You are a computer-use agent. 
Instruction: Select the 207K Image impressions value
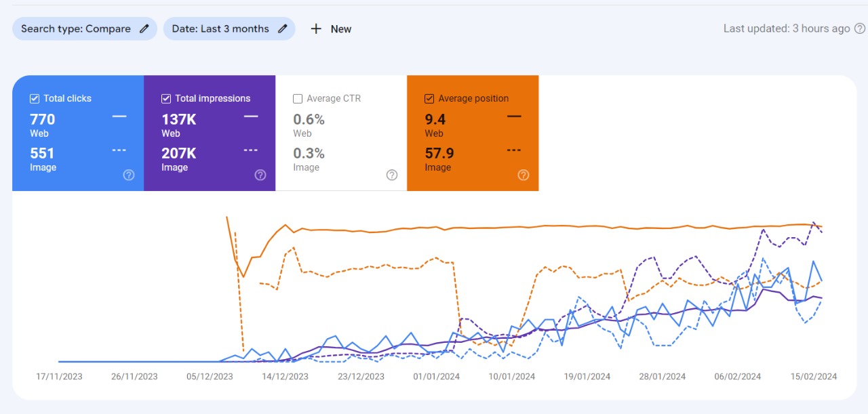pos(179,154)
